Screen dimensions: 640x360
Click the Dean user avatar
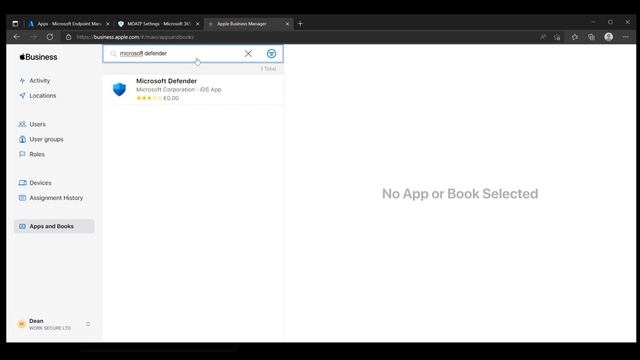(22, 324)
